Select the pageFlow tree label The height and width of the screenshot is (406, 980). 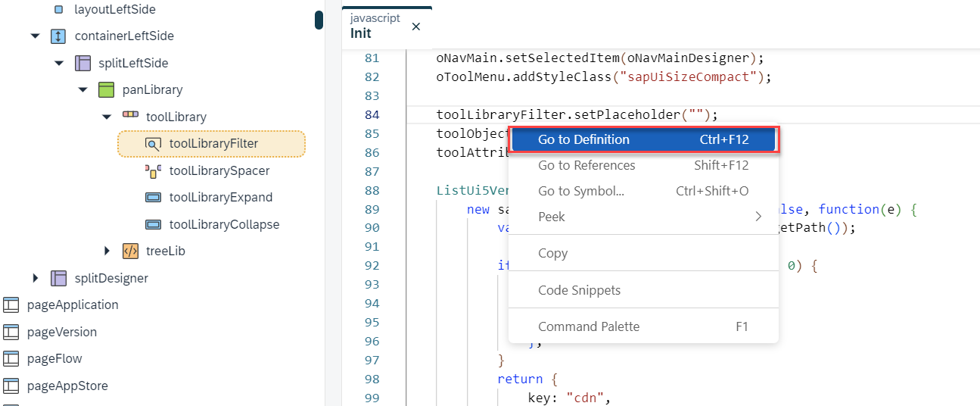tap(54, 358)
